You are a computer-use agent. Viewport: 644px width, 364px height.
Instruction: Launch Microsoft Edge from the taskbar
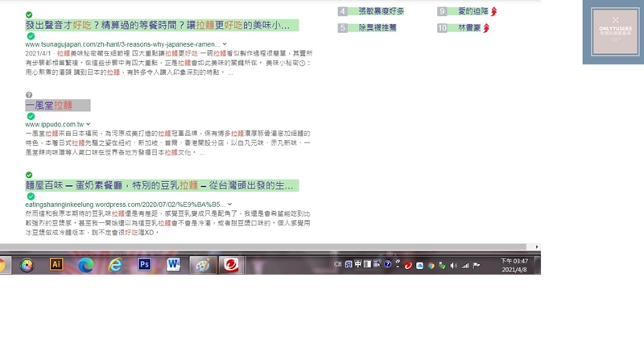[x=85, y=265]
